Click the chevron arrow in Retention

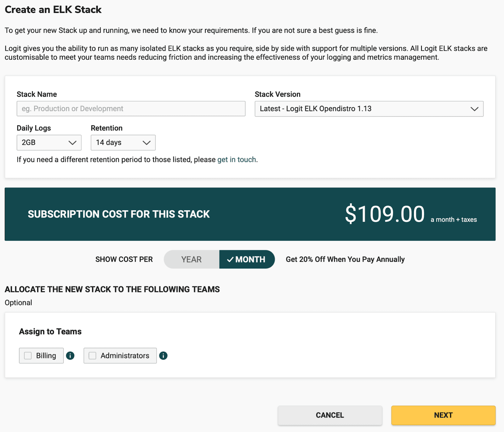146,143
